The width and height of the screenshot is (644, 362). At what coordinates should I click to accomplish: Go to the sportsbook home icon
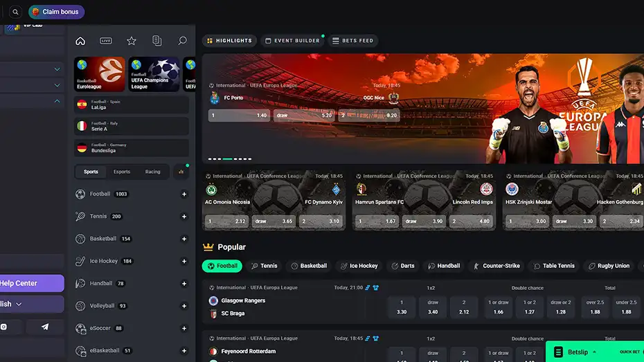pos(80,41)
